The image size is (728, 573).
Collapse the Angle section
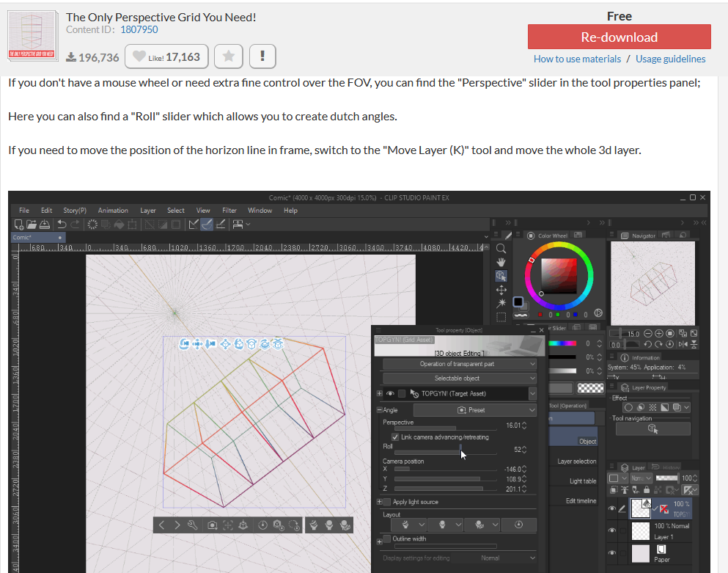[379, 410]
